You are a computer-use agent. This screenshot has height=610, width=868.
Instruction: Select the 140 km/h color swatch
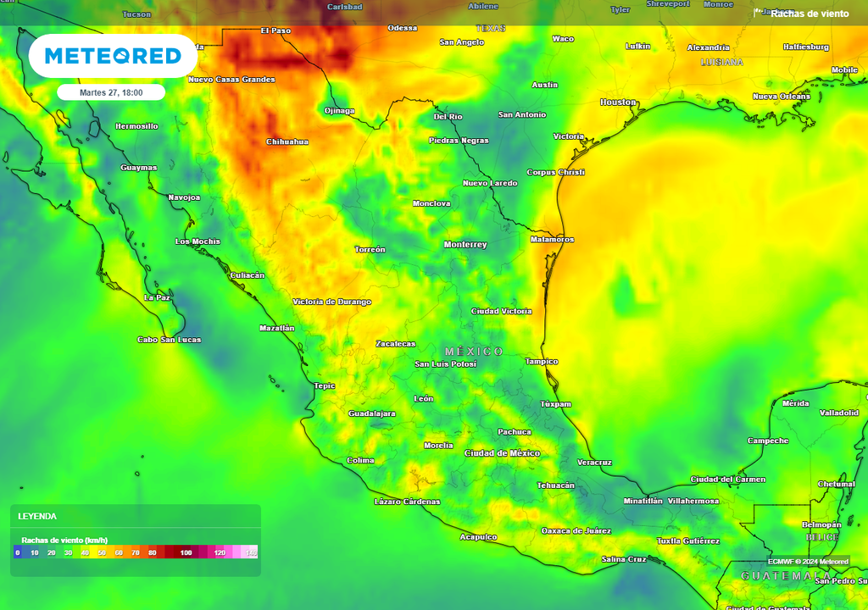click(x=250, y=552)
